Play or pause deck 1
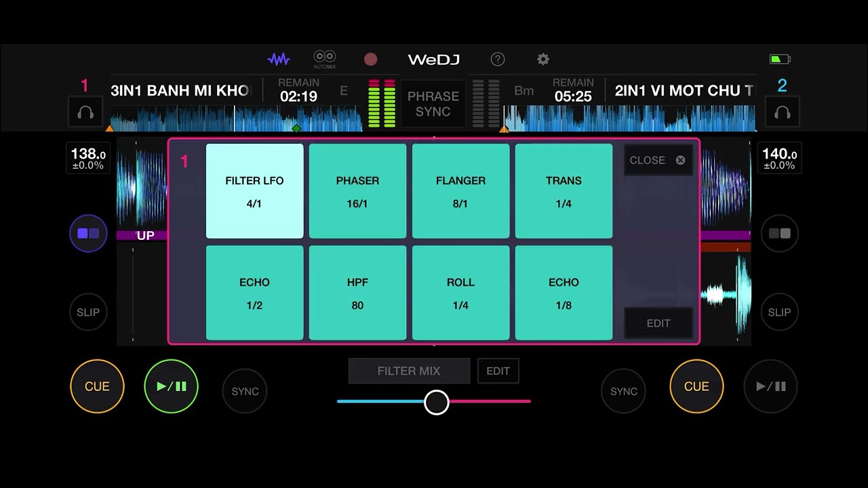 [x=171, y=386]
